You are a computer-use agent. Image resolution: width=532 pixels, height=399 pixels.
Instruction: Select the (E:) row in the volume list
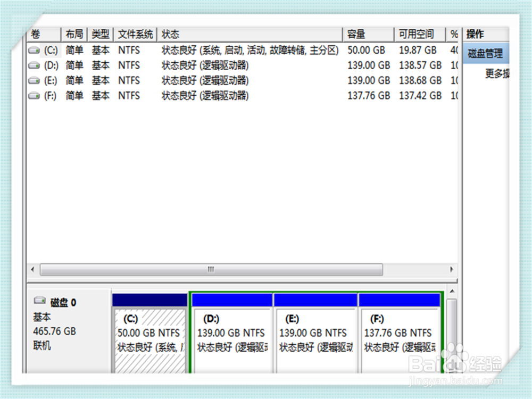tap(160, 80)
